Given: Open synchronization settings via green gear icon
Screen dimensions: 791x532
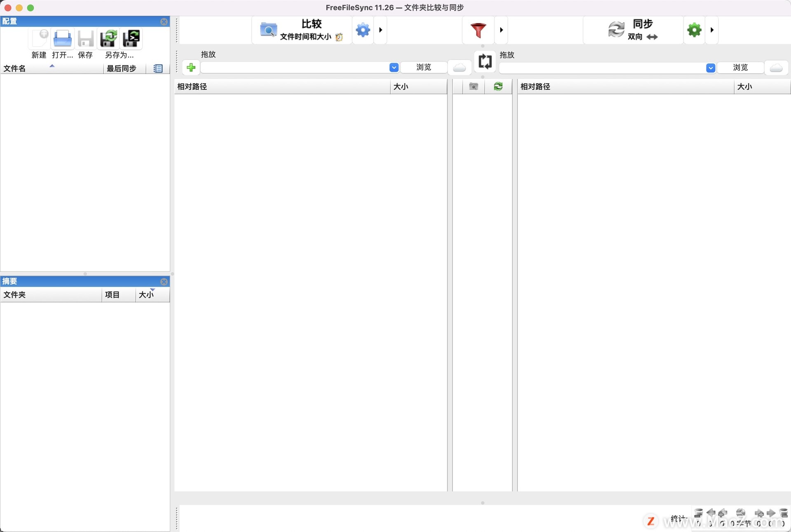Looking at the screenshot, I should tap(694, 30).
